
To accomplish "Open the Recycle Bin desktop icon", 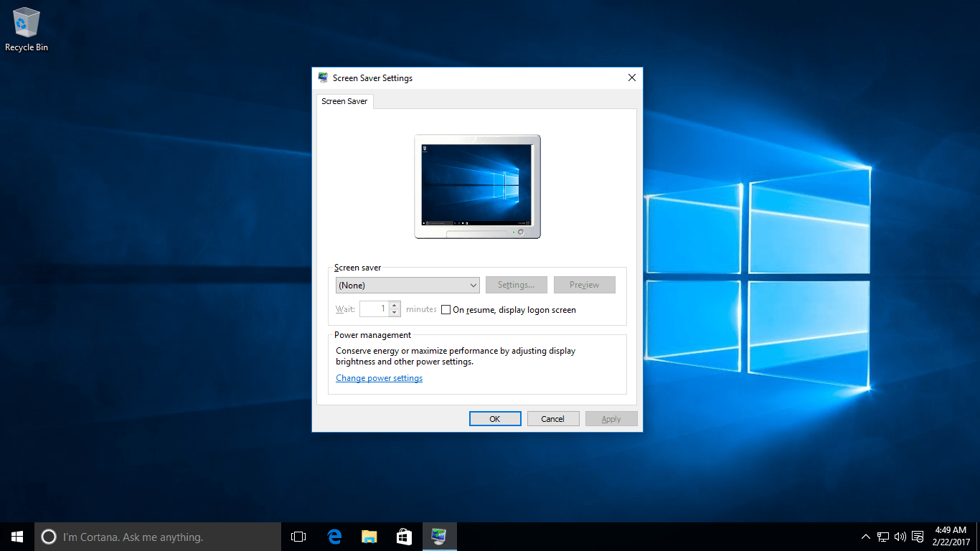I will point(27,29).
